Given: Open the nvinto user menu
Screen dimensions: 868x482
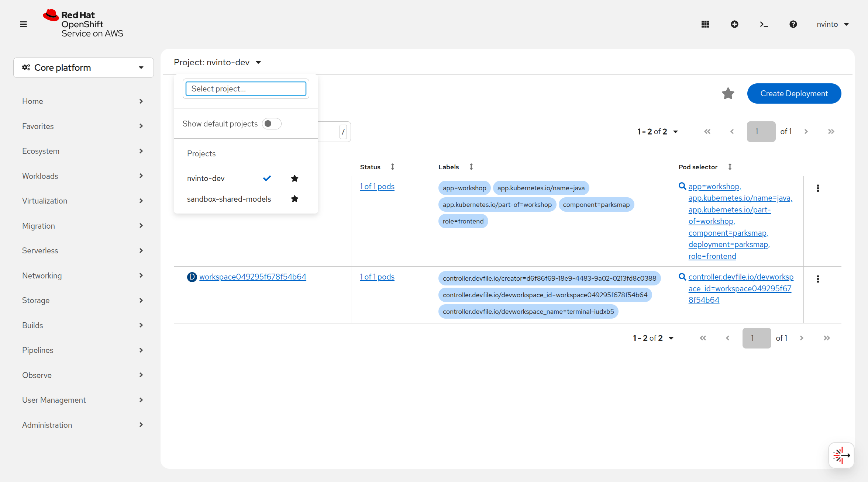Looking at the screenshot, I should 833,24.
